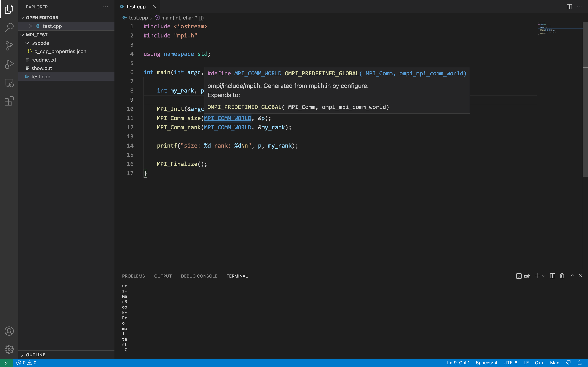The height and width of the screenshot is (367, 588).
Task: Open the Run and Debug view
Action: point(9,64)
